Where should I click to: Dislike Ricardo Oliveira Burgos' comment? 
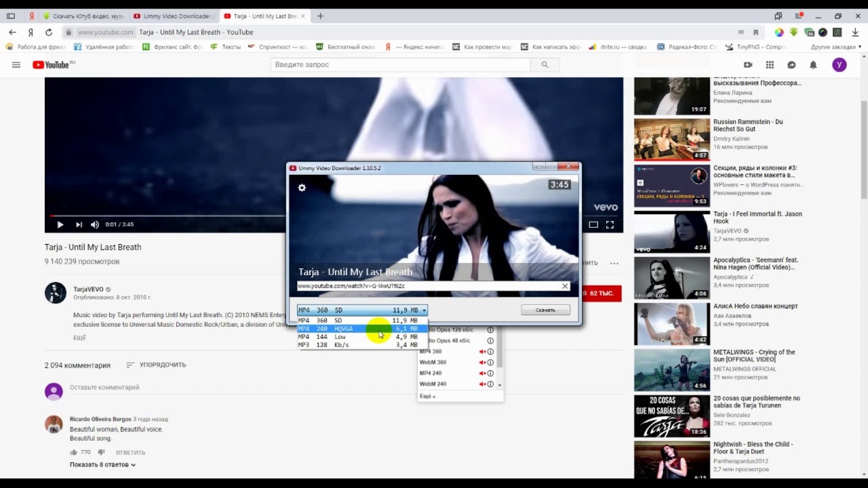[x=101, y=452]
